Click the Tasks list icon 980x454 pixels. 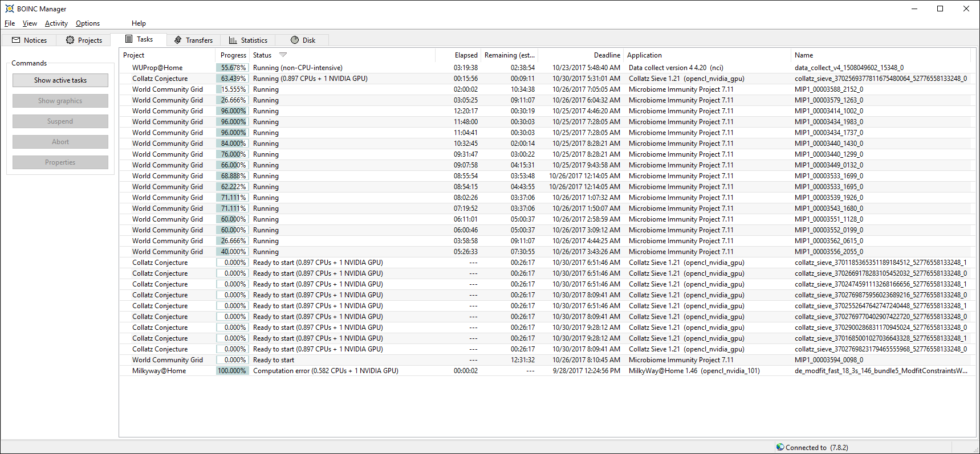coord(129,39)
